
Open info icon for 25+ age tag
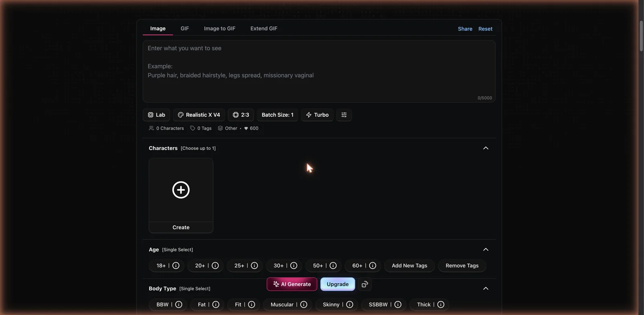(254, 266)
